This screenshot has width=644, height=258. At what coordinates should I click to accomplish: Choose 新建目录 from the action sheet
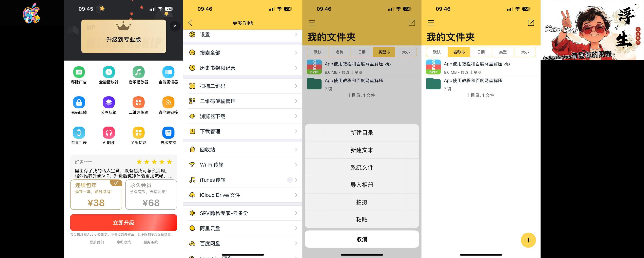362,133
